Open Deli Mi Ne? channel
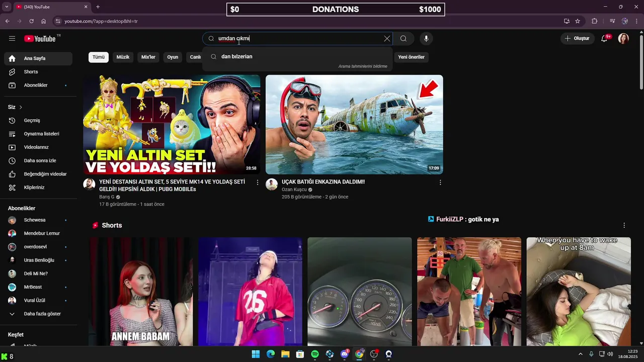 point(38,274)
